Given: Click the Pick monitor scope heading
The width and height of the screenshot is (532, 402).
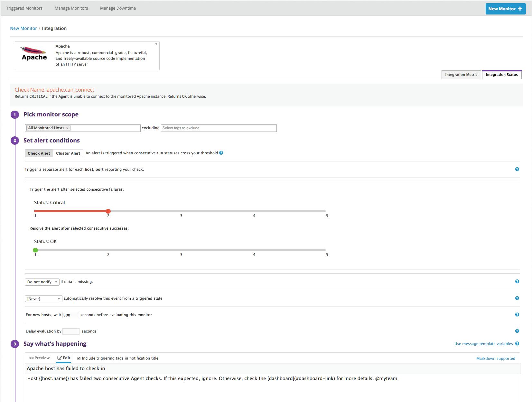Looking at the screenshot, I should point(51,114).
